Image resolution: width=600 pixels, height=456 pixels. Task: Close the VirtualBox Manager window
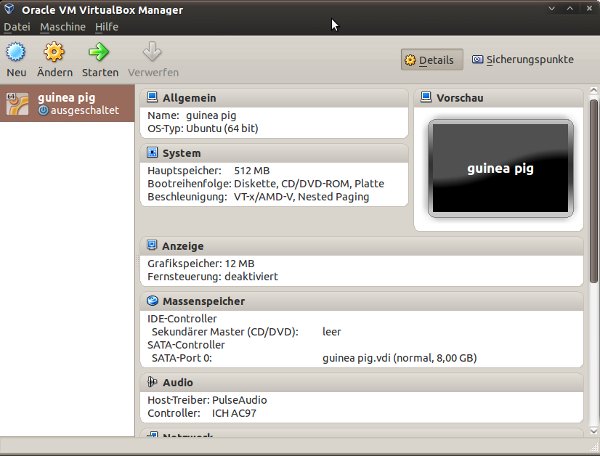pos(589,8)
